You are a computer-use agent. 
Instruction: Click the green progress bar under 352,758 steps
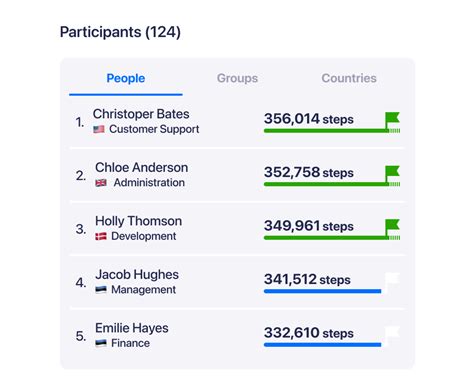[332, 184]
